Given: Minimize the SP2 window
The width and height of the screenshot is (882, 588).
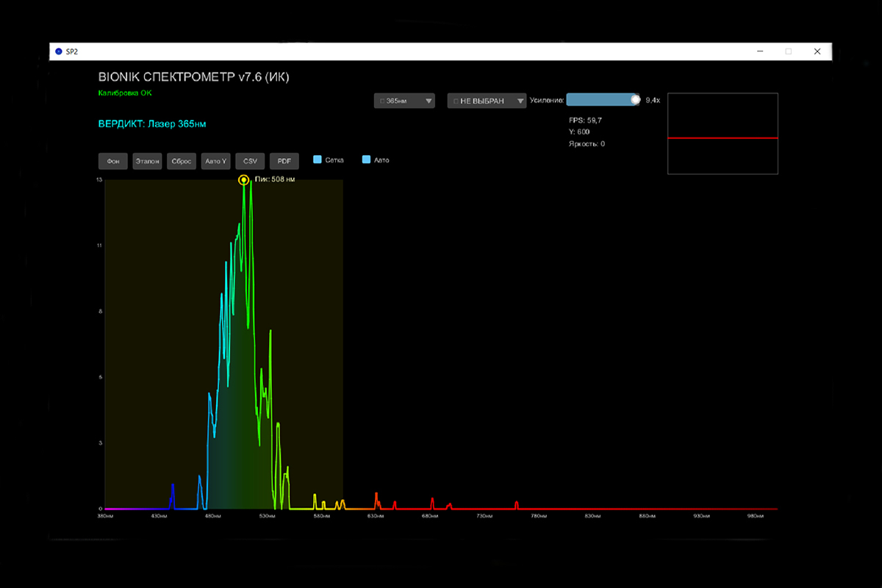Looking at the screenshot, I should (x=760, y=51).
